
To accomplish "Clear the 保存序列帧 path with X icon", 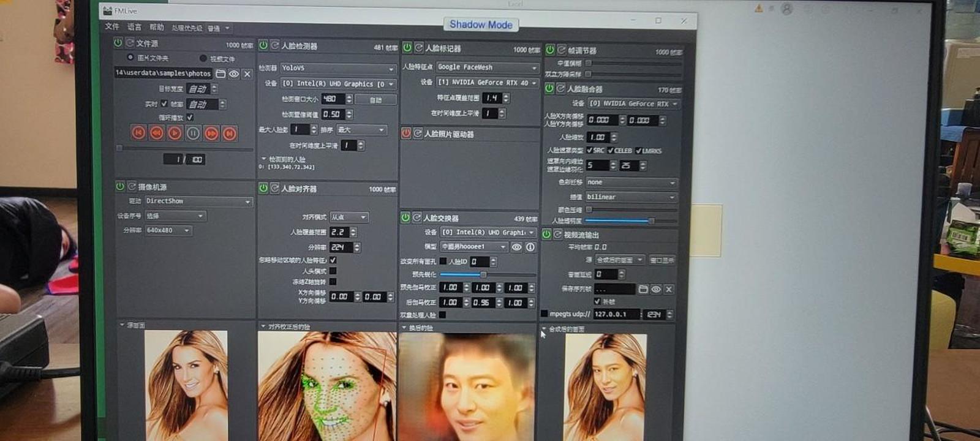I will tap(669, 289).
